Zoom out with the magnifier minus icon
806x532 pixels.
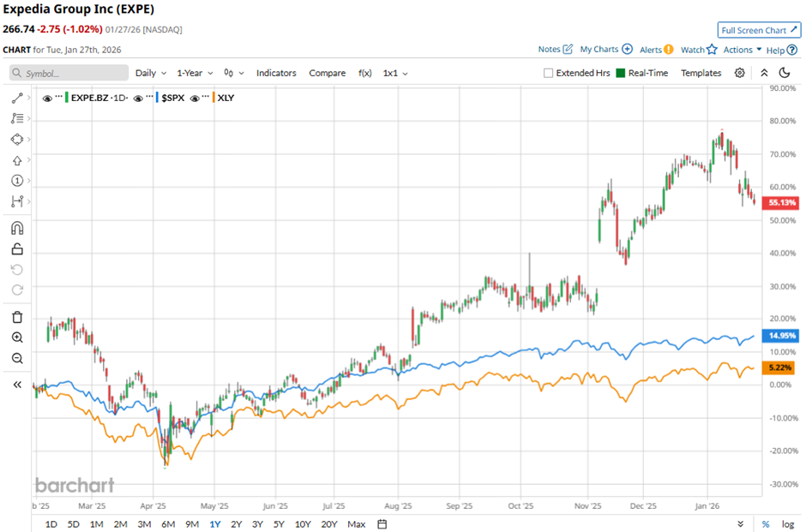tap(16, 358)
